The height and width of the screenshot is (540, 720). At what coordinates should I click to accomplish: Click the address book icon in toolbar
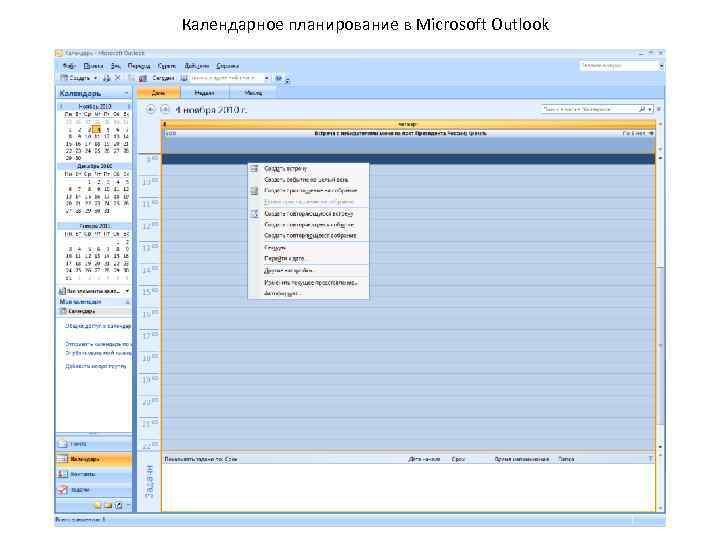pos(184,79)
